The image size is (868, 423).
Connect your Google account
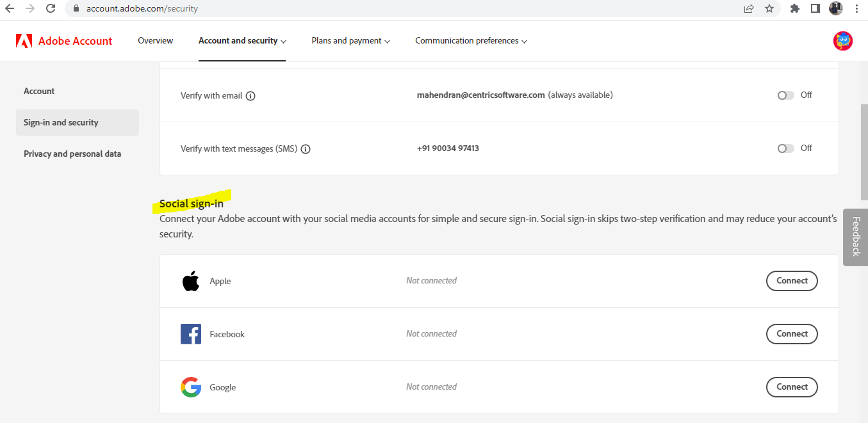[792, 387]
